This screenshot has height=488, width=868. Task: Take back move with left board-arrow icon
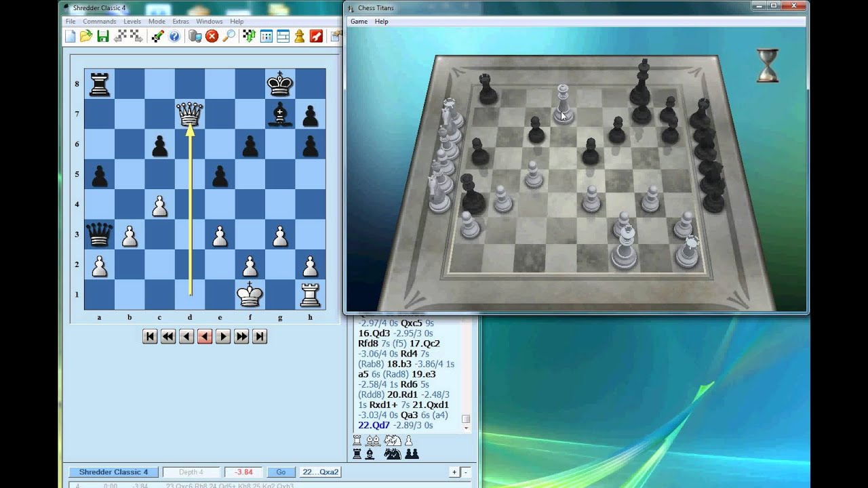121,37
